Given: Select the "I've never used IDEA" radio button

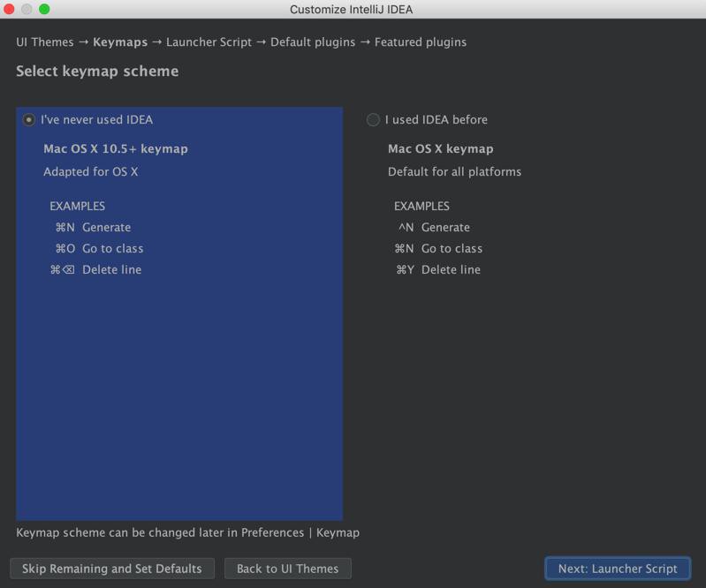Looking at the screenshot, I should [x=29, y=120].
